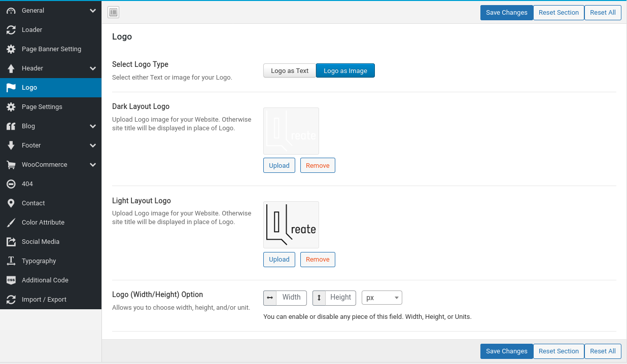Viewport: 627px width, 364px height.
Task: Click the 404 no-entry icon
Action: pyautogui.click(x=11, y=184)
